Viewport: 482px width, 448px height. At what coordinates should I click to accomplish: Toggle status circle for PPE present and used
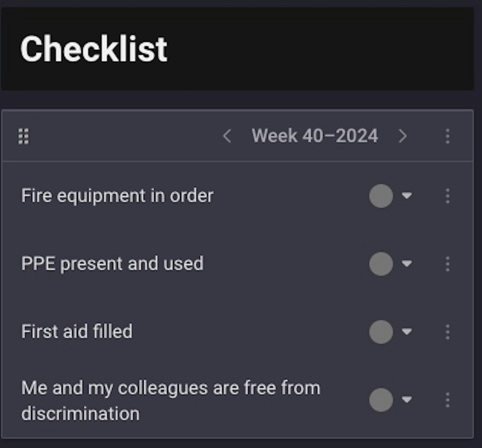click(x=381, y=264)
